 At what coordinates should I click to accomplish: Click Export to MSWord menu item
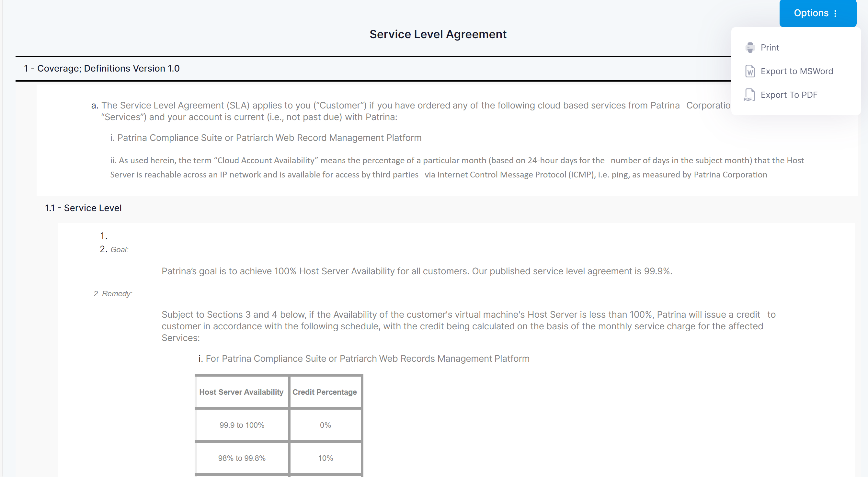point(796,71)
